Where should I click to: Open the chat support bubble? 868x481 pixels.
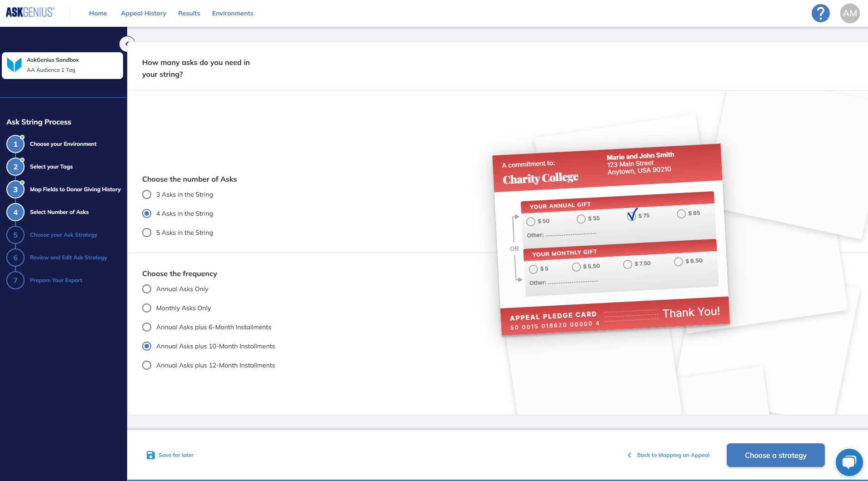[848, 462]
